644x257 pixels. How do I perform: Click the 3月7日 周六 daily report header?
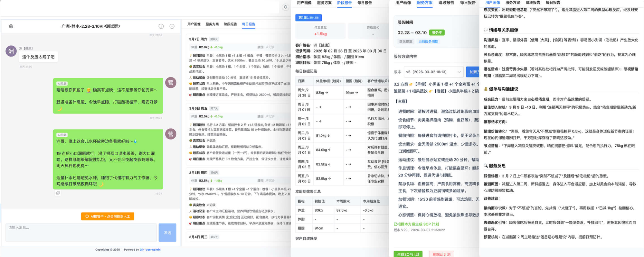pos(198,39)
